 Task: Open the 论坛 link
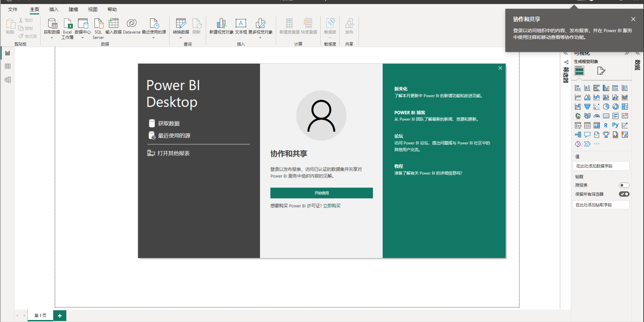(x=398, y=136)
